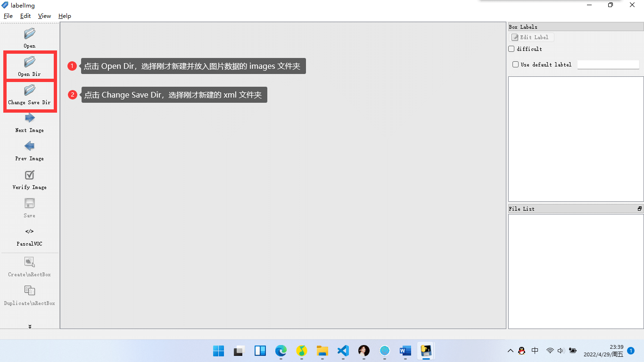Toggle the difficult checkbox

click(512, 49)
